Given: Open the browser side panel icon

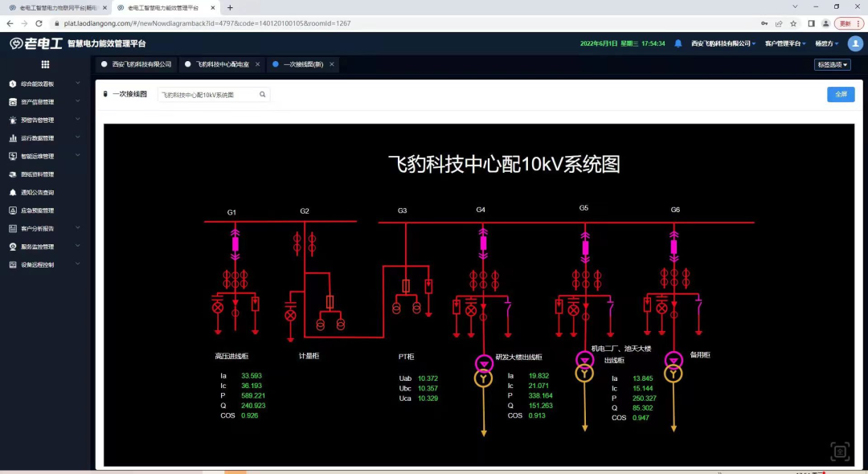Looking at the screenshot, I should pos(811,23).
